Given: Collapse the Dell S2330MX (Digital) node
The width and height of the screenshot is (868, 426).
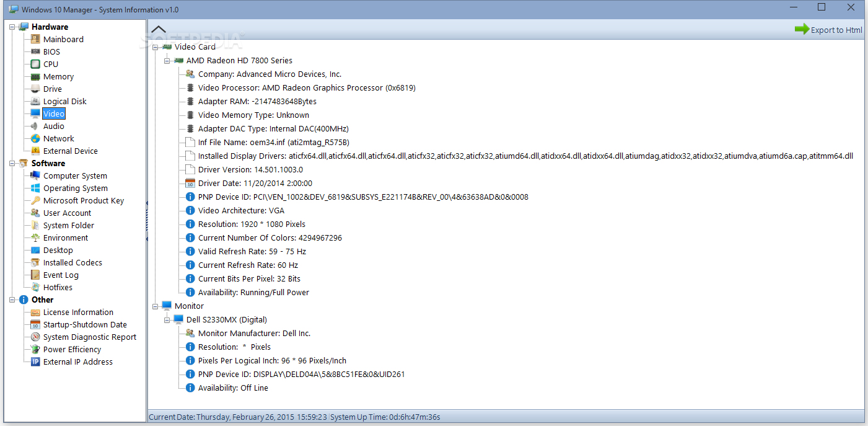Looking at the screenshot, I should [167, 319].
